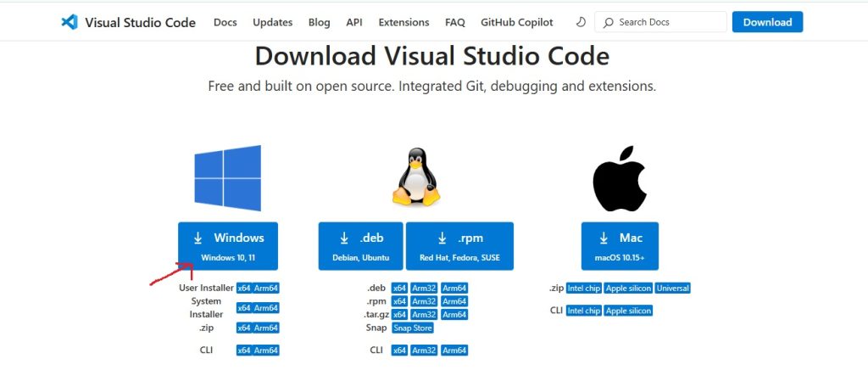Type in the Search Docs field
The height and width of the screenshot is (387, 868).
click(x=665, y=22)
